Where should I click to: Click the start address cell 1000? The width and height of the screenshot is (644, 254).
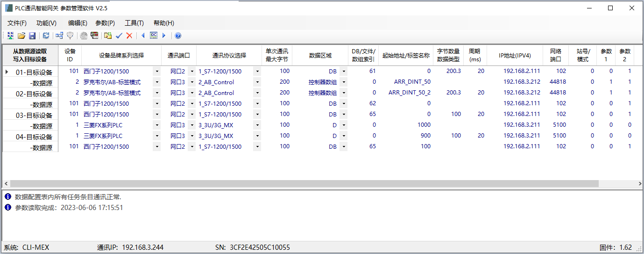406,125
